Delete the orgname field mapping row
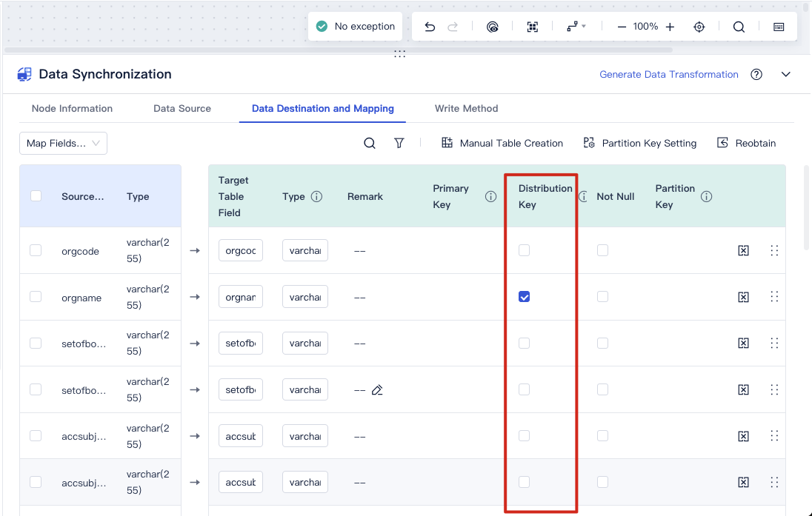This screenshot has height=516, width=812. pos(744,297)
